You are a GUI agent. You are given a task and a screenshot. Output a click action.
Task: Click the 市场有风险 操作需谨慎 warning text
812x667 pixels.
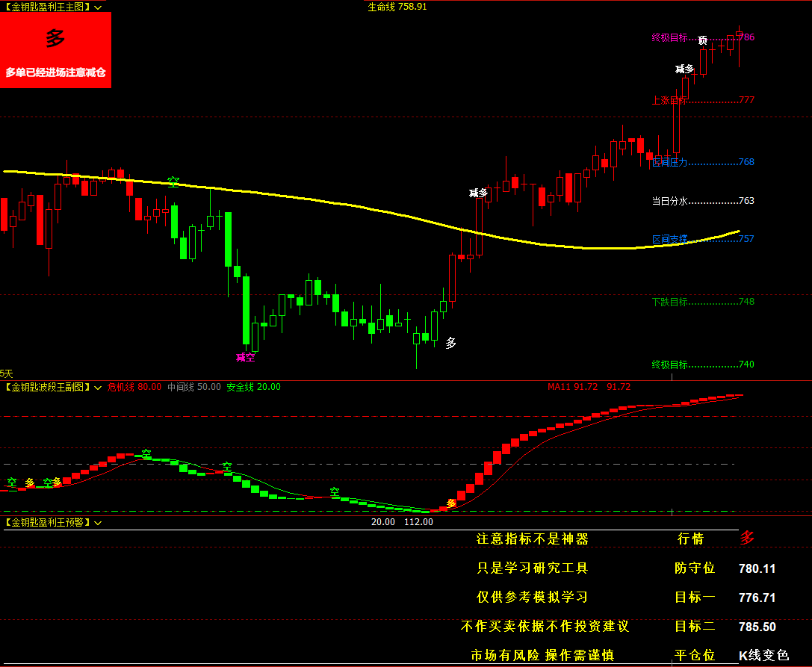click(542, 656)
